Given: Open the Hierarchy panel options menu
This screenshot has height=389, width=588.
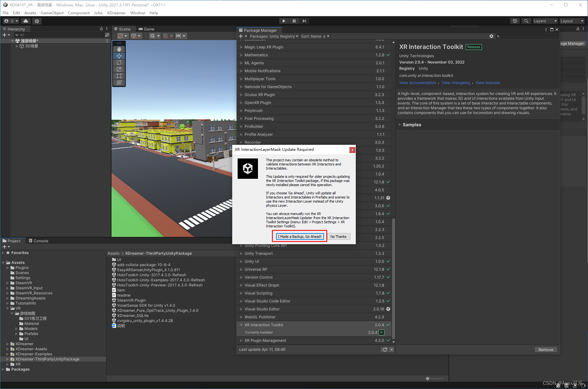Looking at the screenshot, I should pos(107,29).
